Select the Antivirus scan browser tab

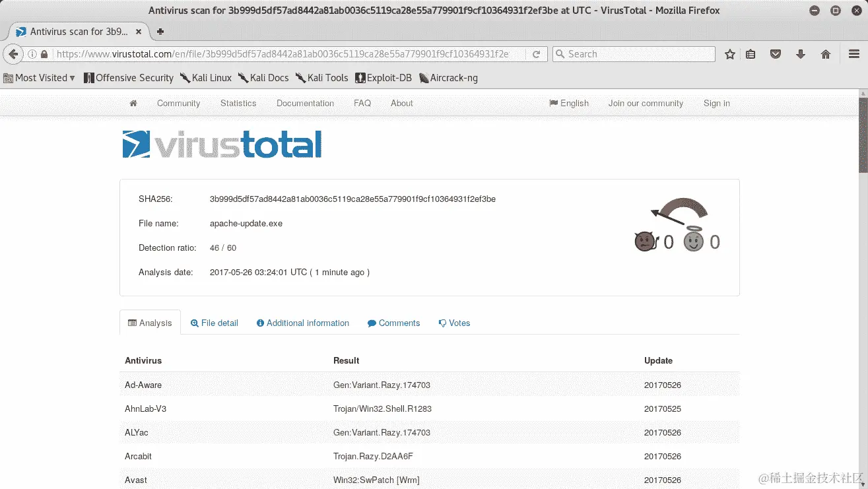[x=78, y=31]
